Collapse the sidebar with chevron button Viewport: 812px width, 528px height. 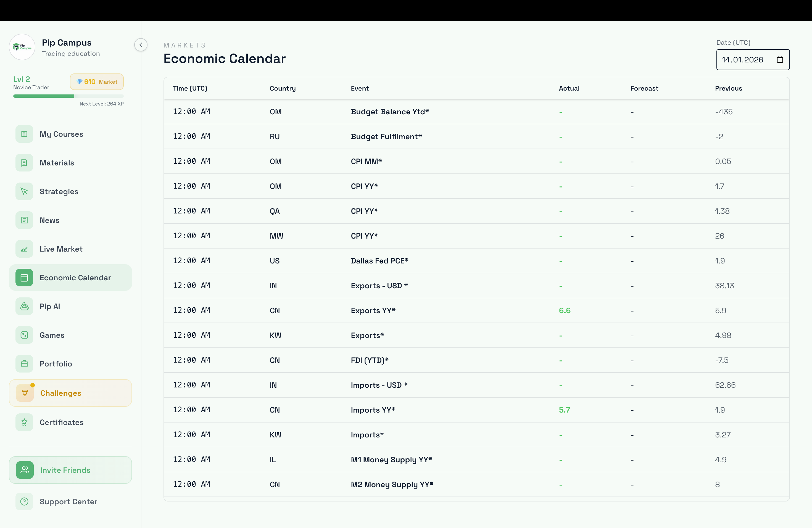tap(141, 45)
